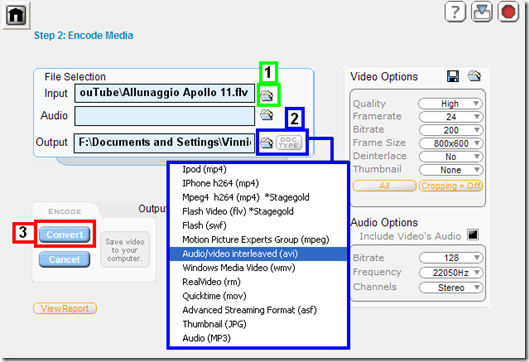
Task: Open the Frequency dropdown showing 22050Hz
Action: 451,273
